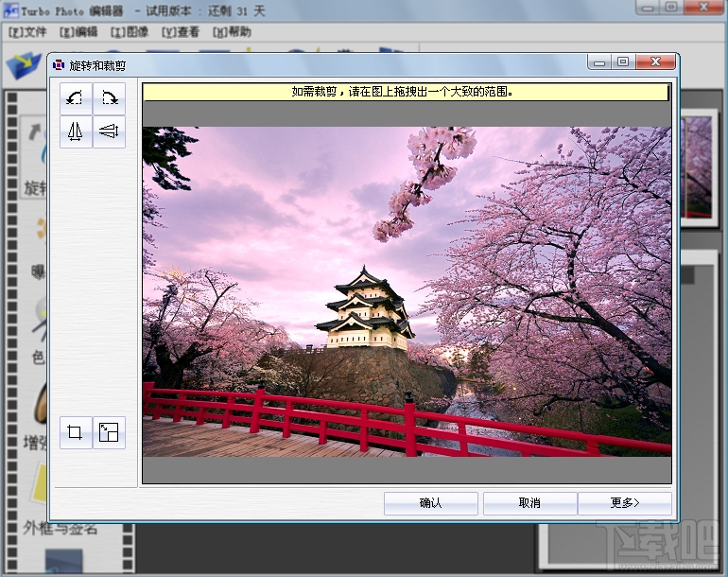Open the 帮助 menu

233,32
